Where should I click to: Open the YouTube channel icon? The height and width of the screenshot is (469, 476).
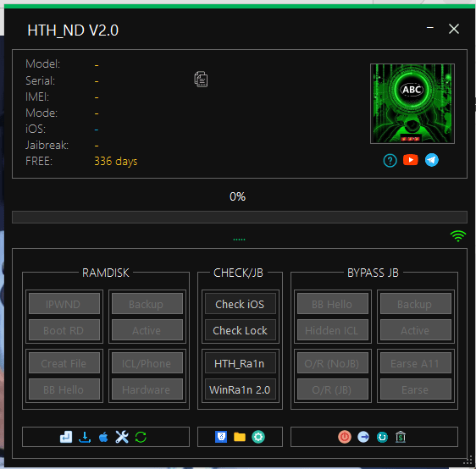411,159
